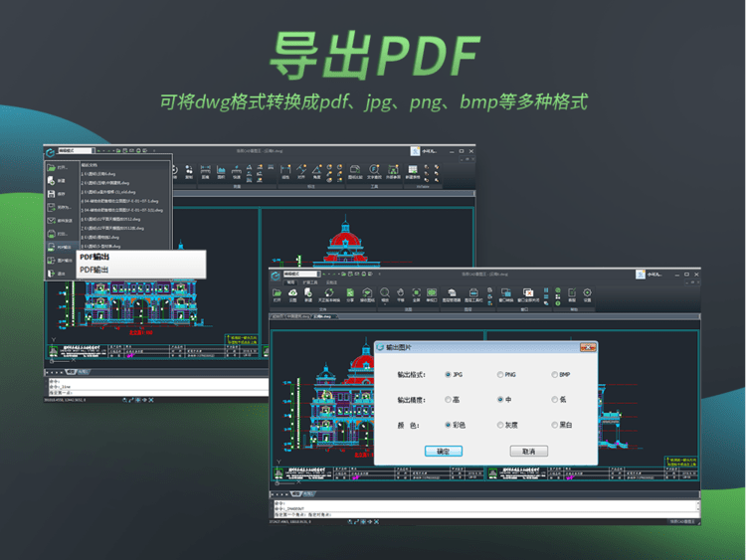Expand the dropdown arrow under the Zoom tool
The image size is (746, 560).
tap(385, 304)
